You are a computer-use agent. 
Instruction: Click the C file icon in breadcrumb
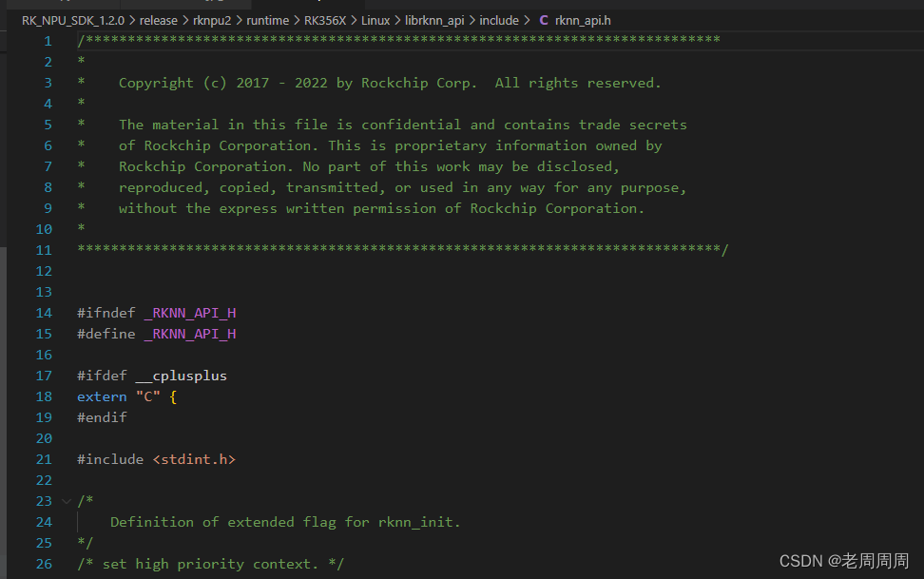(544, 21)
